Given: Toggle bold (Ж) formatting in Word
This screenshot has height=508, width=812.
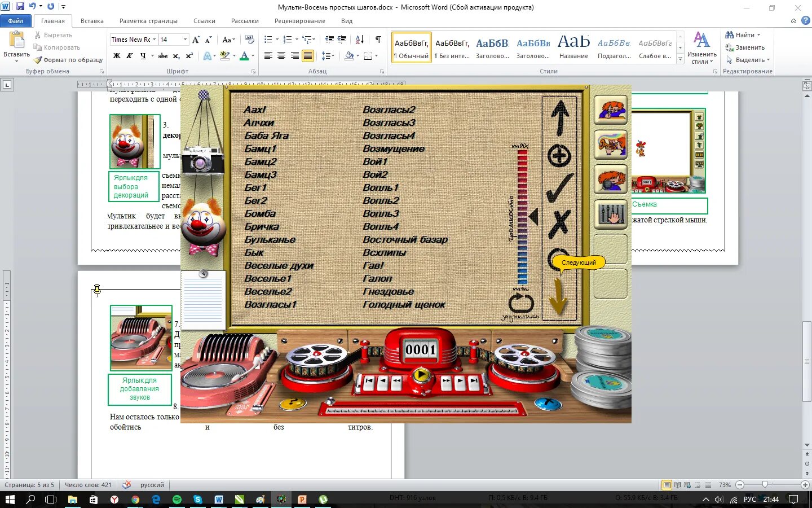Looking at the screenshot, I should (117, 56).
